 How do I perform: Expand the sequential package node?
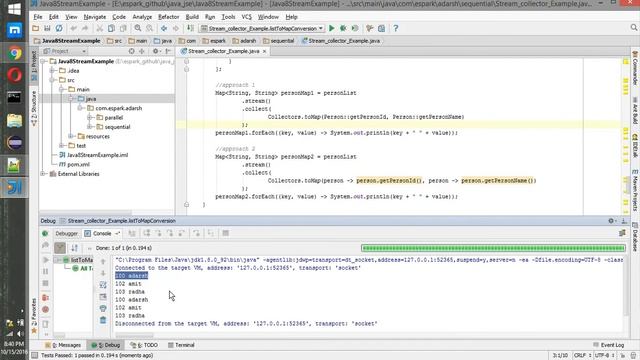tap(89, 127)
